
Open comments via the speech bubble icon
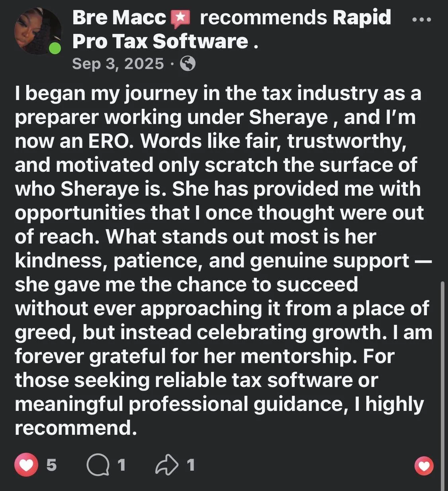(x=98, y=465)
